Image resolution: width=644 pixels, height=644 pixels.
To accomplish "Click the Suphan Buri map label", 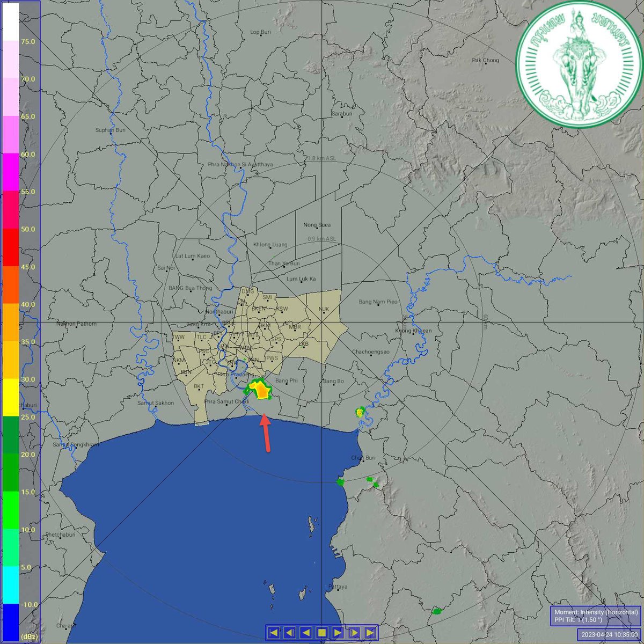I will pos(110,130).
